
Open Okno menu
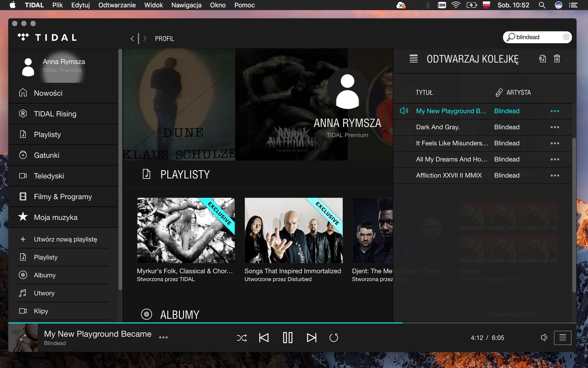[x=218, y=5]
